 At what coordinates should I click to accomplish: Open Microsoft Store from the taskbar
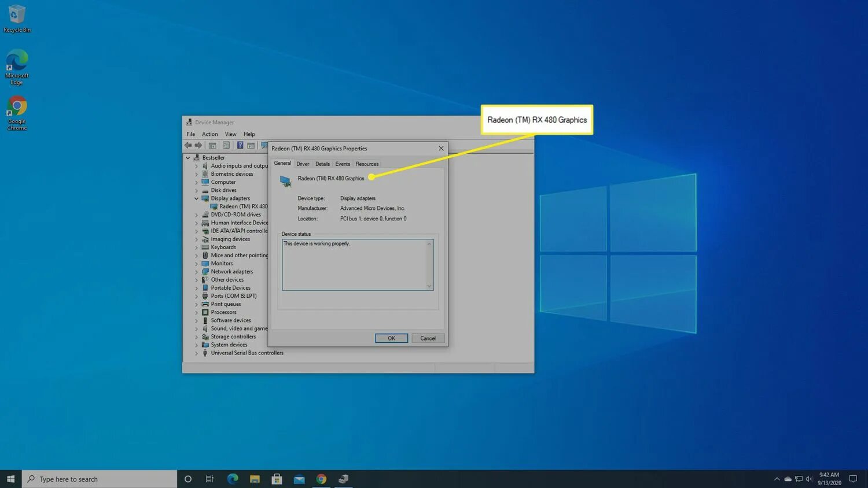pyautogui.click(x=277, y=479)
